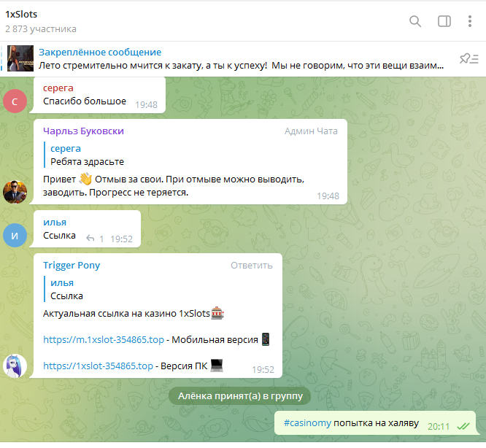The width and height of the screenshot is (486, 448).
Task: Click the 20:11 timestamp of the outgoing message
Action: tap(439, 427)
